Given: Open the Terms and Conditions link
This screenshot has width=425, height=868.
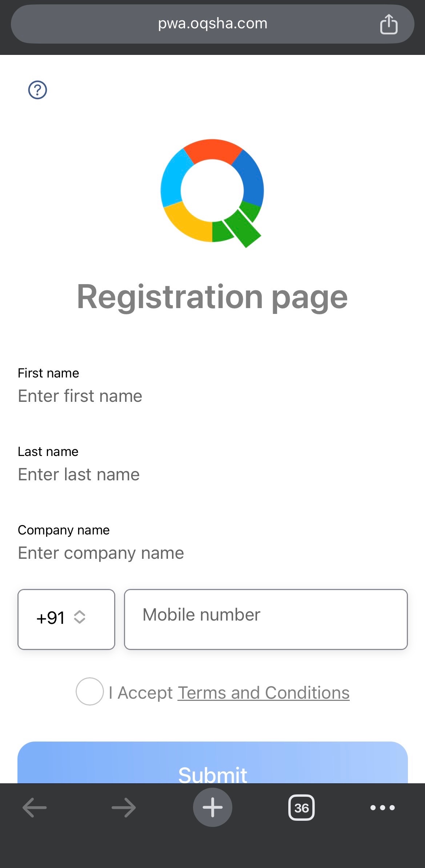Looking at the screenshot, I should 263,693.
